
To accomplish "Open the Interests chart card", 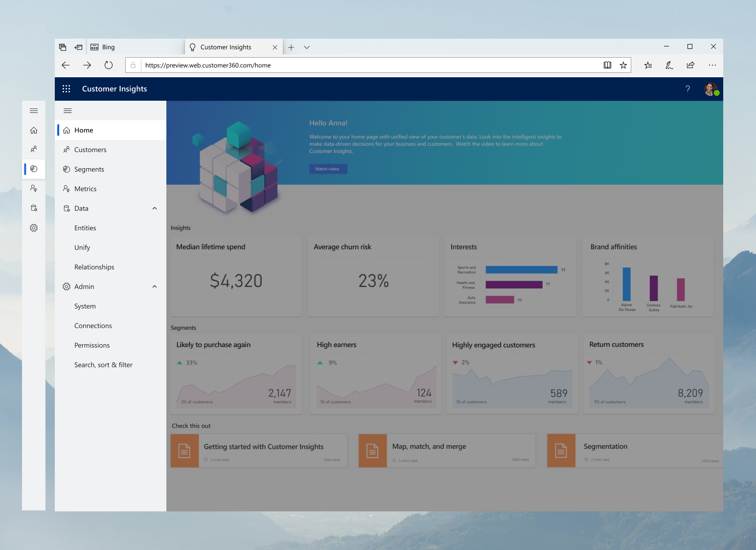I will [511, 276].
